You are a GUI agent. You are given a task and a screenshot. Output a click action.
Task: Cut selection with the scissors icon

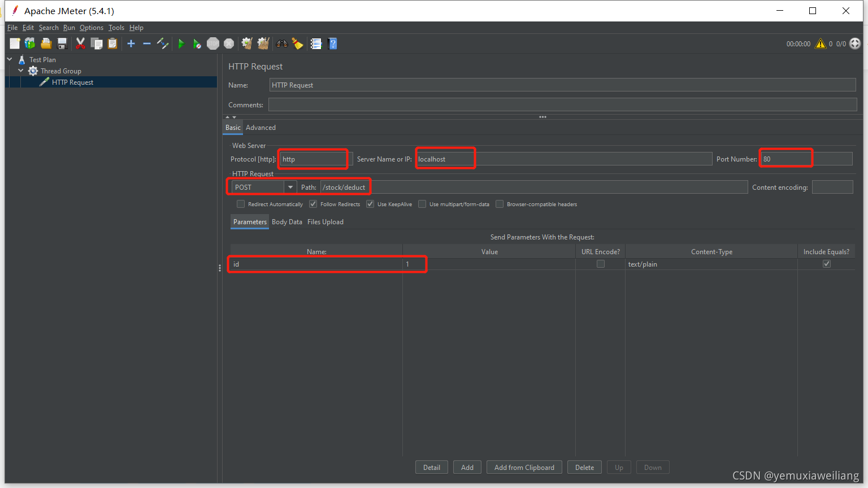coord(81,43)
